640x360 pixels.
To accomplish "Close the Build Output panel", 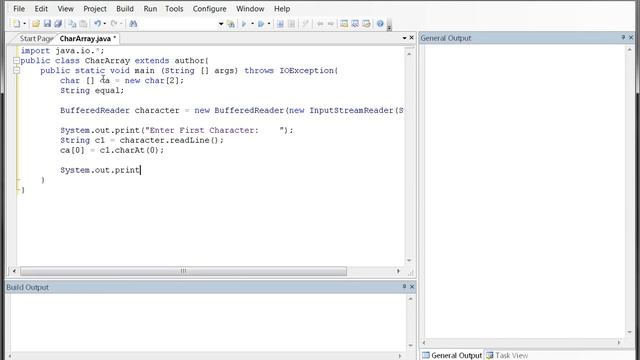I will [412, 287].
